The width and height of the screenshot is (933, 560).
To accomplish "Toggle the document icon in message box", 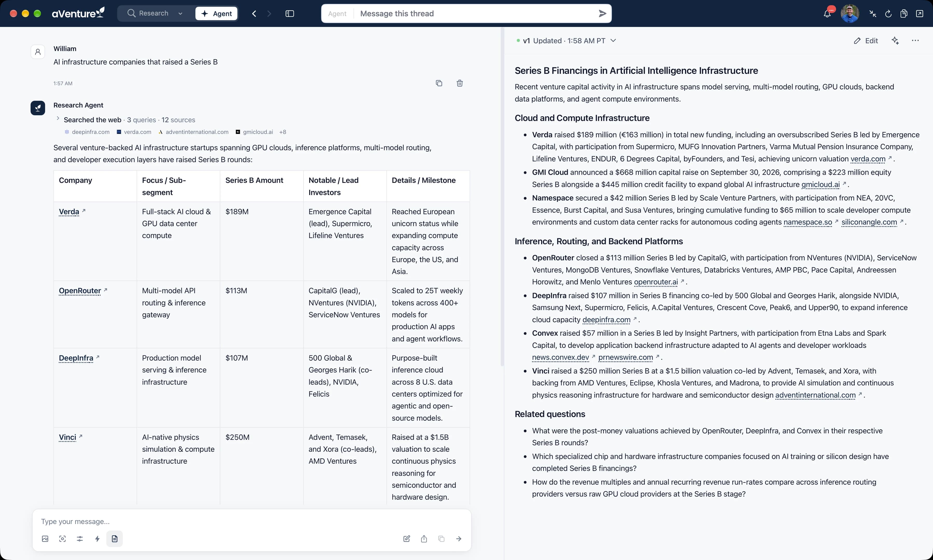I will 114,539.
